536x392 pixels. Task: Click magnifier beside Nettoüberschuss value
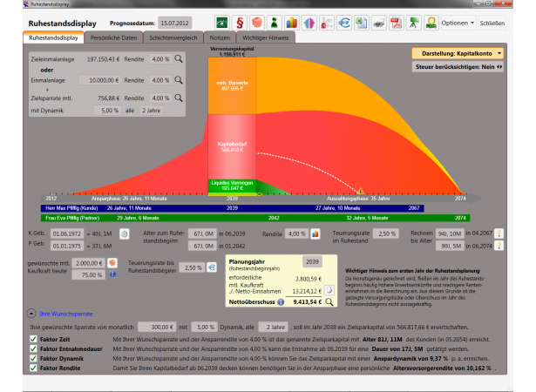coord(329,302)
